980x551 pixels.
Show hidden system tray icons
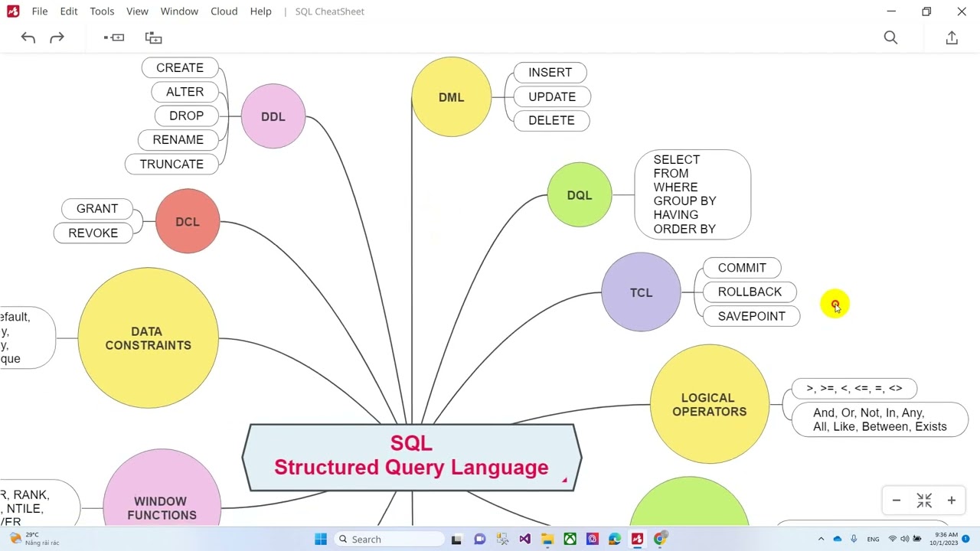click(821, 540)
